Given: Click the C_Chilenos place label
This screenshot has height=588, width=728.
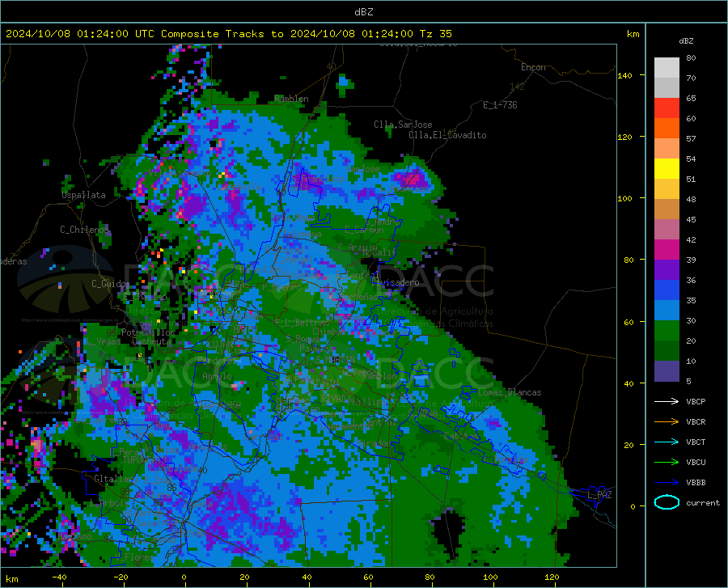Looking at the screenshot, I should pos(84,230).
